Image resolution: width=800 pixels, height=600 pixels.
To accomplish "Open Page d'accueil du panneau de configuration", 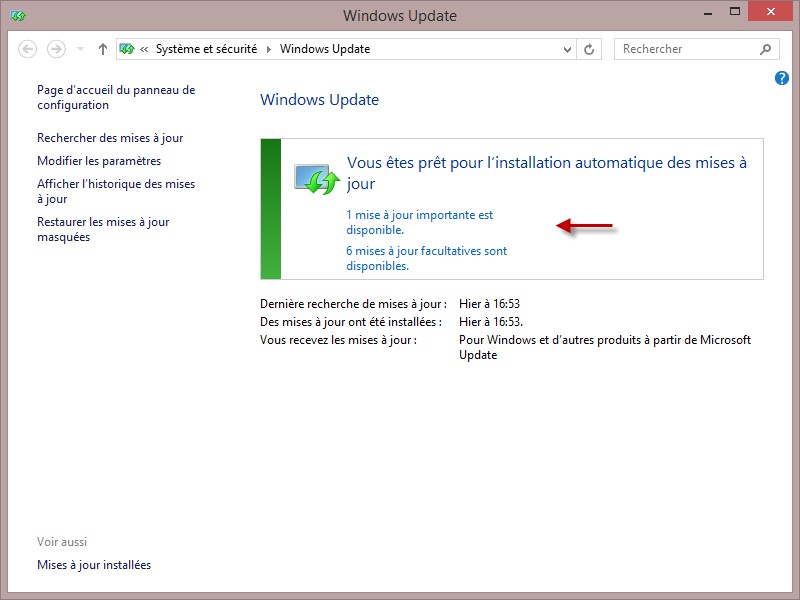I will tap(116, 97).
